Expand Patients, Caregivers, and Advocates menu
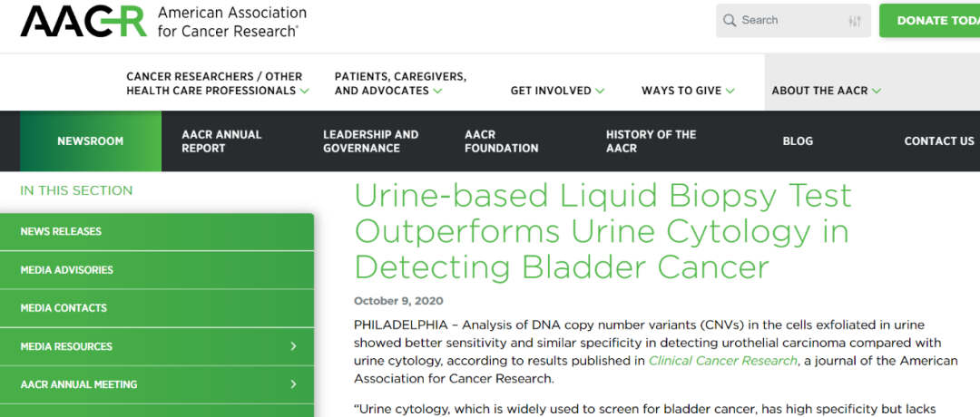This screenshot has height=417, width=980. point(400,83)
